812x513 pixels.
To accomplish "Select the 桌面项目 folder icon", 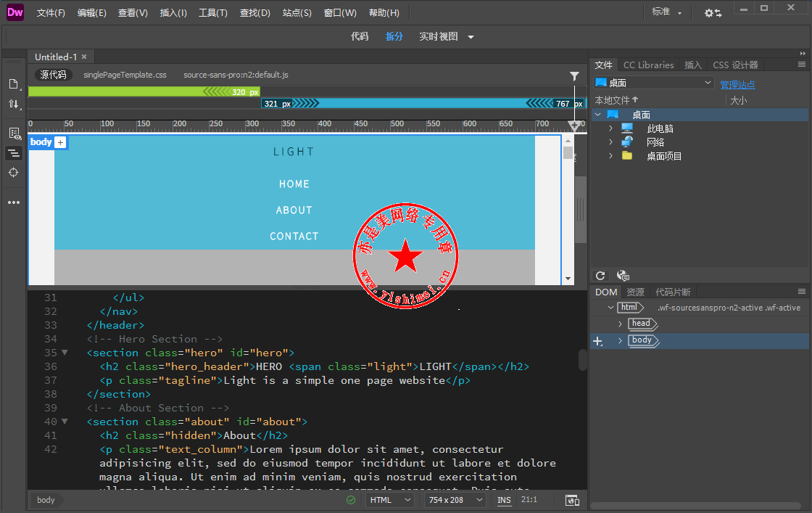I will tap(627, 156).
